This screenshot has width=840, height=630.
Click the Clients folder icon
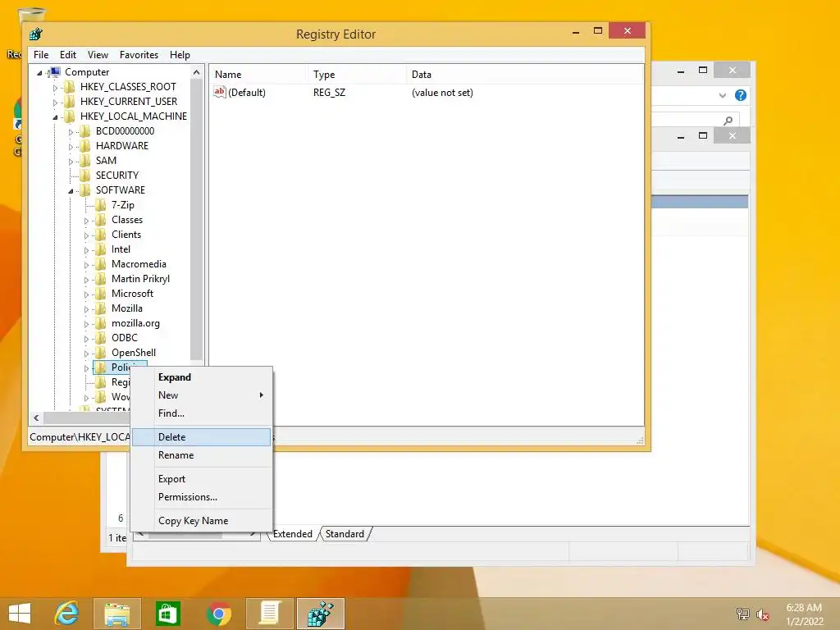[x=101, y=235]
